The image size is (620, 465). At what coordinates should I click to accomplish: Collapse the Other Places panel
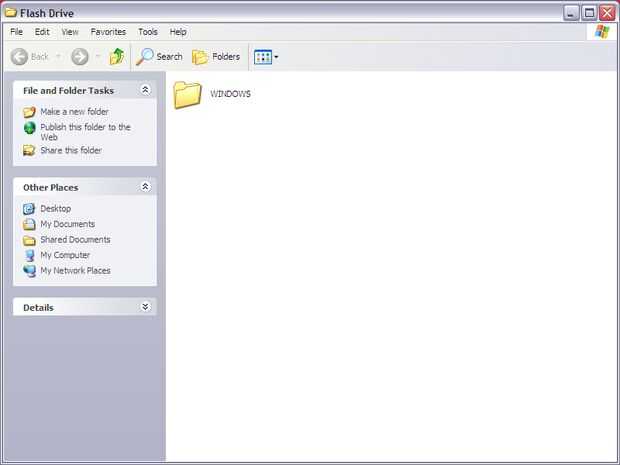(x=145, y=187)
